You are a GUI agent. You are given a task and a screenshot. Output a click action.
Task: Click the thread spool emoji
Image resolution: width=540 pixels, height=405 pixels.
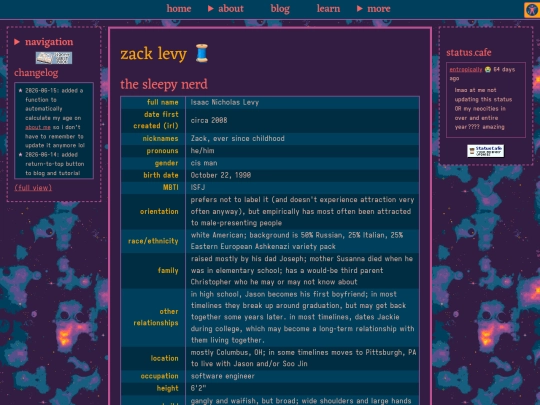click(202, 53)
